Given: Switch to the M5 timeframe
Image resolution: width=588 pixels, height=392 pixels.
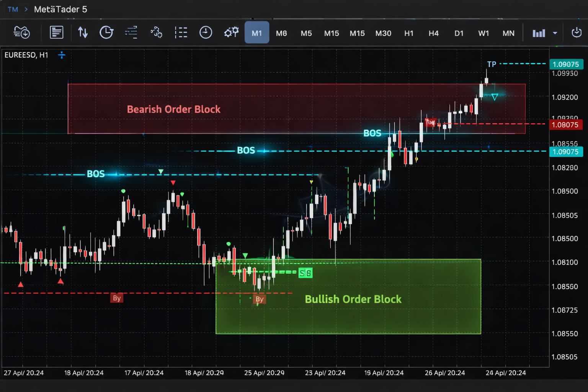Looking at the screenshot, I should [306, 33].
